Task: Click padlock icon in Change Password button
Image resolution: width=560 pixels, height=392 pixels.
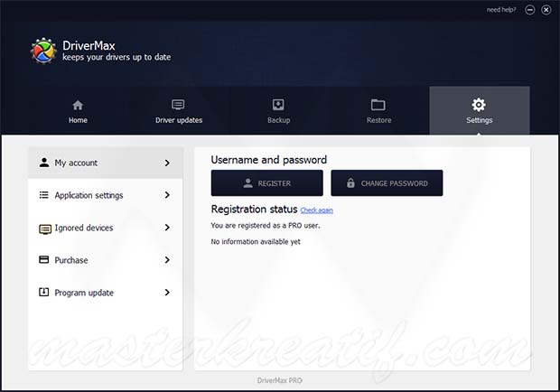Action: 350,182
